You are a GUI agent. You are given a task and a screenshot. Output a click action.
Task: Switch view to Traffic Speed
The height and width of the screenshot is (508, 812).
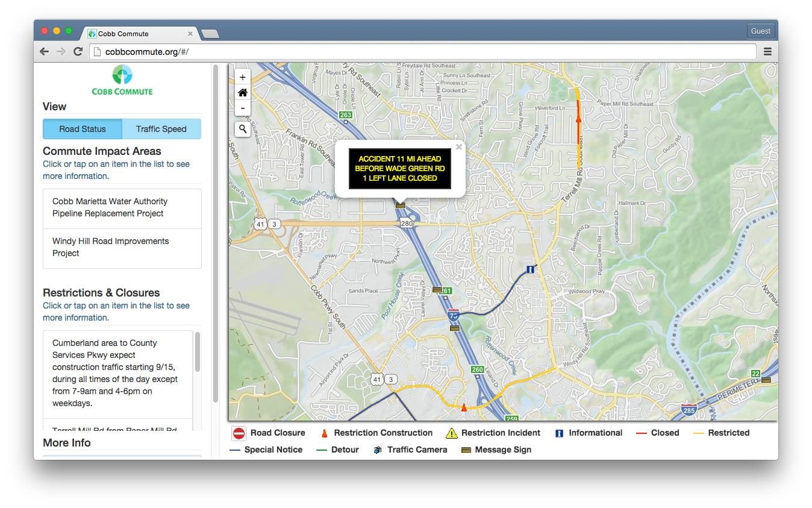click(x=161, y=129)
